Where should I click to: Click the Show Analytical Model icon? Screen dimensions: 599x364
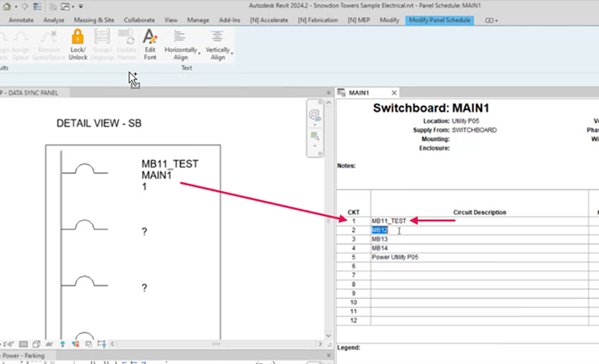tap(88, 344)
